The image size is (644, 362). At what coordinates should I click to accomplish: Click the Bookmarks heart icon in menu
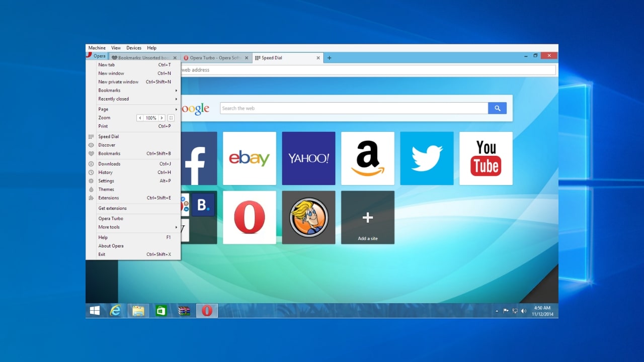pyautogui.click(x=91, y=154)
